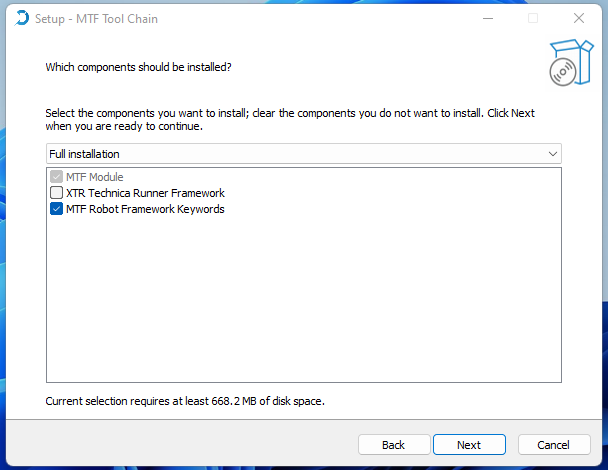
Task: Go to the previous step with Back
Action: click(393, 445)
